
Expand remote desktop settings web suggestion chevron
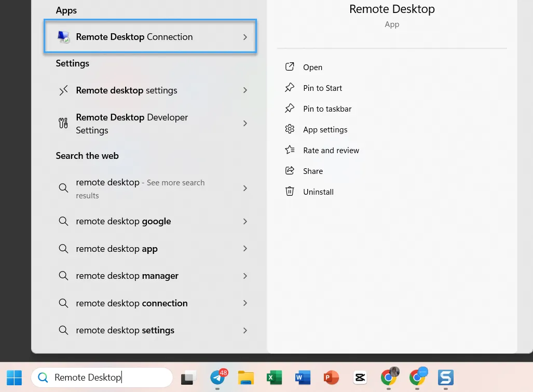[245, 330]
